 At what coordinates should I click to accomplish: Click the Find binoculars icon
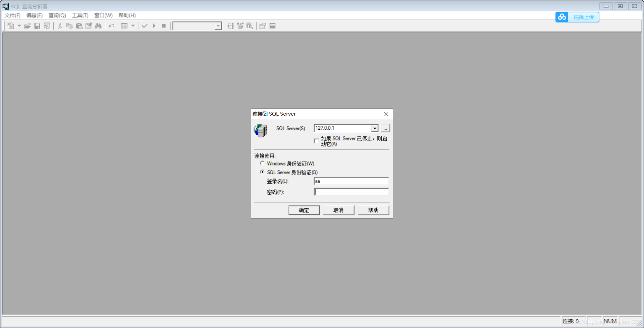(x=98, y=26)
